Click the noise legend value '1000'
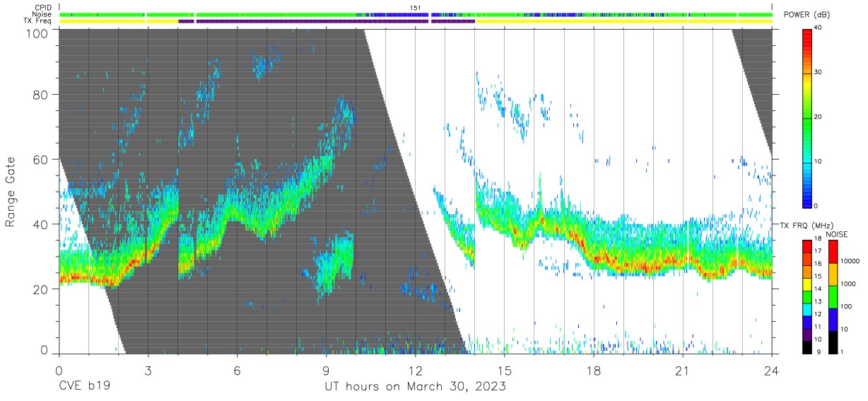The width and height of the screenshot is (868, 401). point(848,284)
